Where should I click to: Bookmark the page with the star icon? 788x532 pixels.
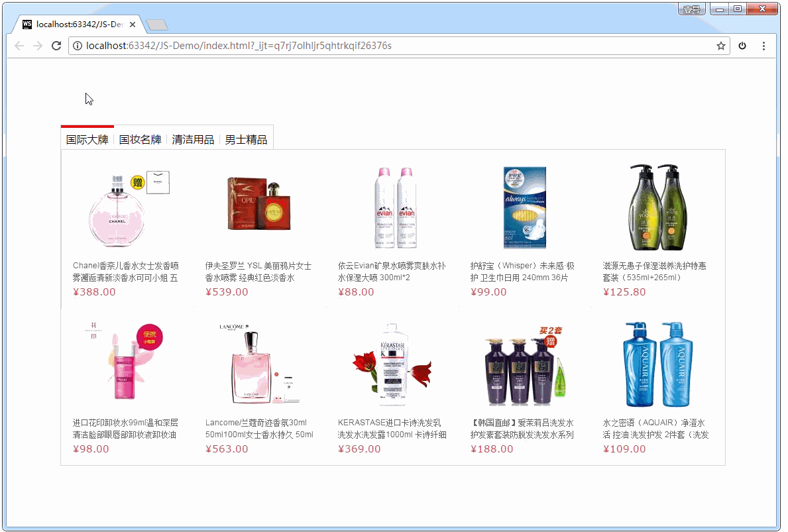(x=720, y=46)
